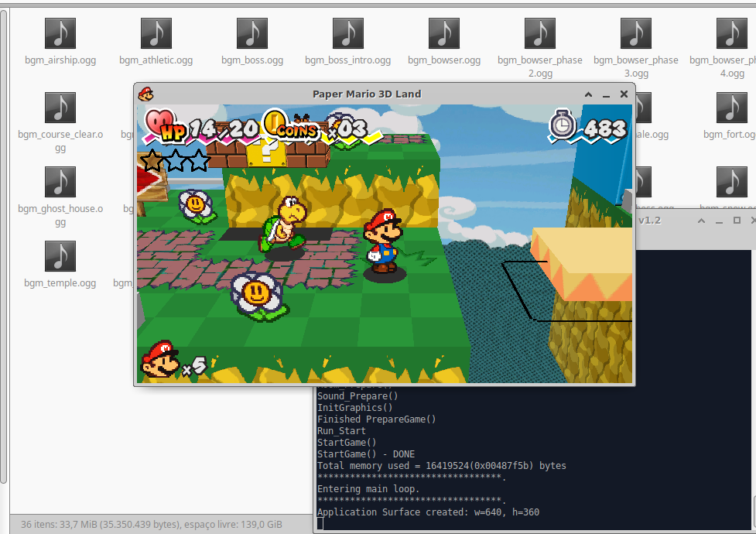
Task: Select the bgm_ghost_house.ogg file icon
Action: click(x=60, y=182)
